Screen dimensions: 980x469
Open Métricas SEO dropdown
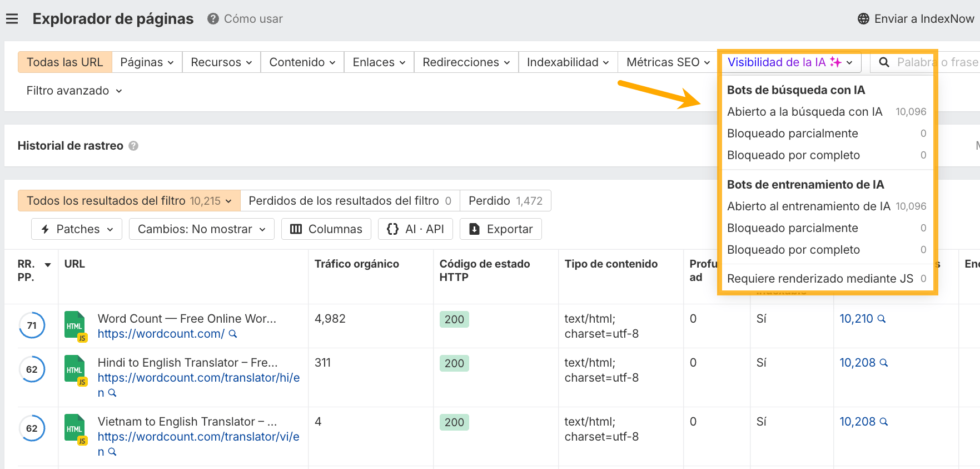[x=668, y=62]
